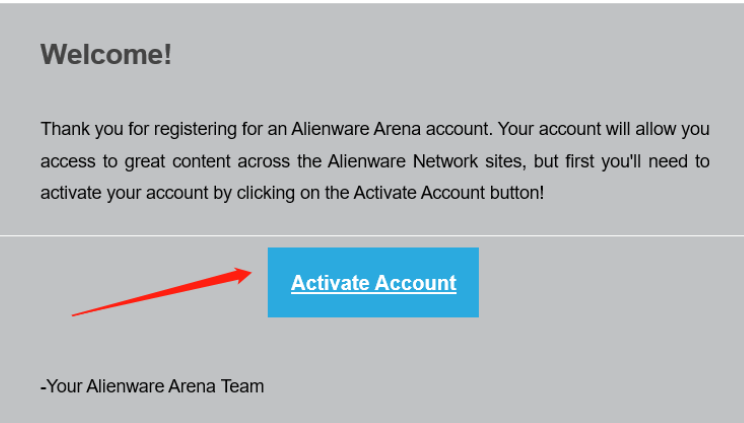Click the tip of the red arrowhead
744x423 pixels.
coord(251,271)
